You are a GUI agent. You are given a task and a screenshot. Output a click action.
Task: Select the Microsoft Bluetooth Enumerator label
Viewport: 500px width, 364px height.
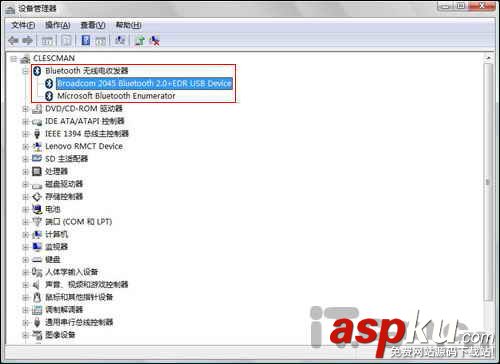[116, 96]
